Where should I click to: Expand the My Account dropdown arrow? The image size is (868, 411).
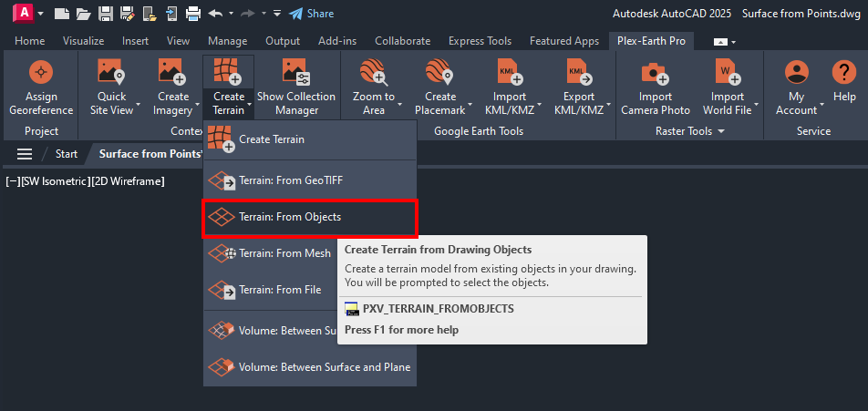[x=822, y=104]
